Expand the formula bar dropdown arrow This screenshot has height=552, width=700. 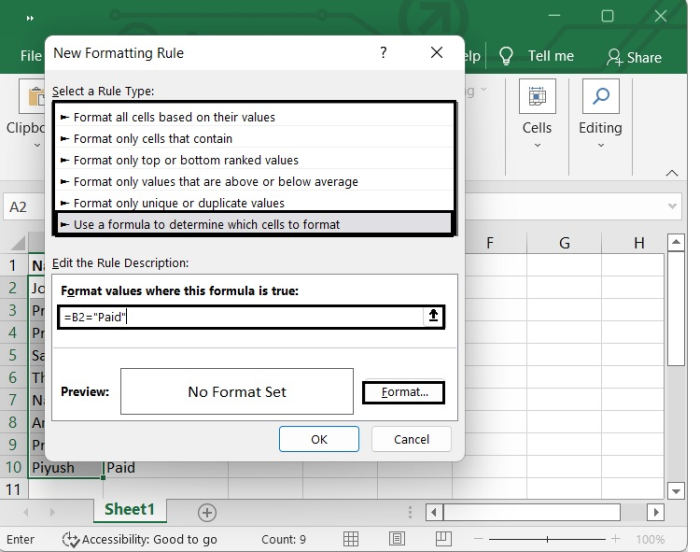pos(673,206)
